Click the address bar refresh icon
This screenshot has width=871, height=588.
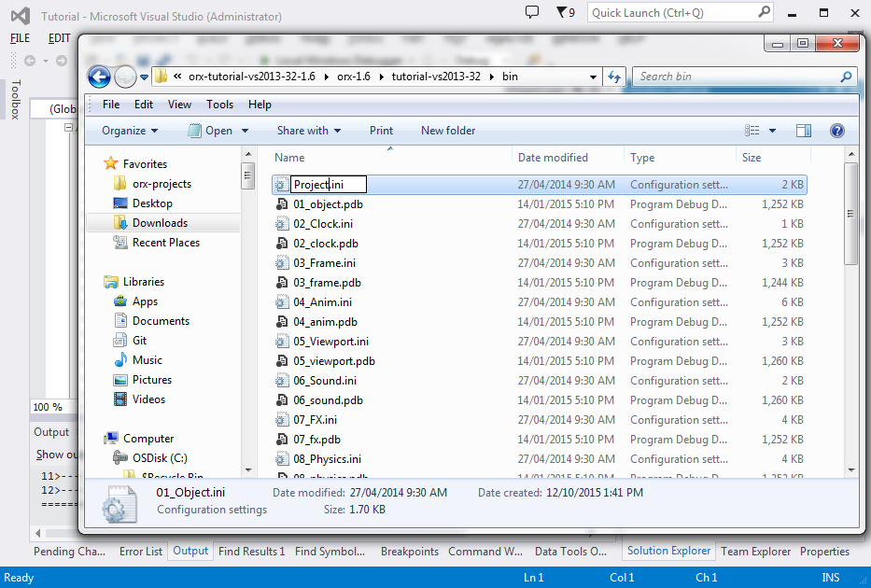click(x=614, y=77)
